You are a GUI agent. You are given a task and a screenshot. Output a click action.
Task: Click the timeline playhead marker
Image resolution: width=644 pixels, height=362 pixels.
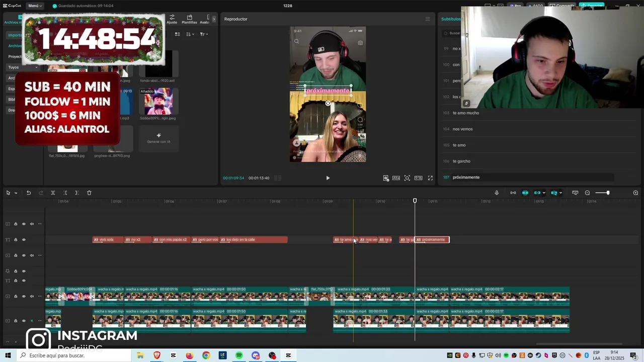coord(415,201)
